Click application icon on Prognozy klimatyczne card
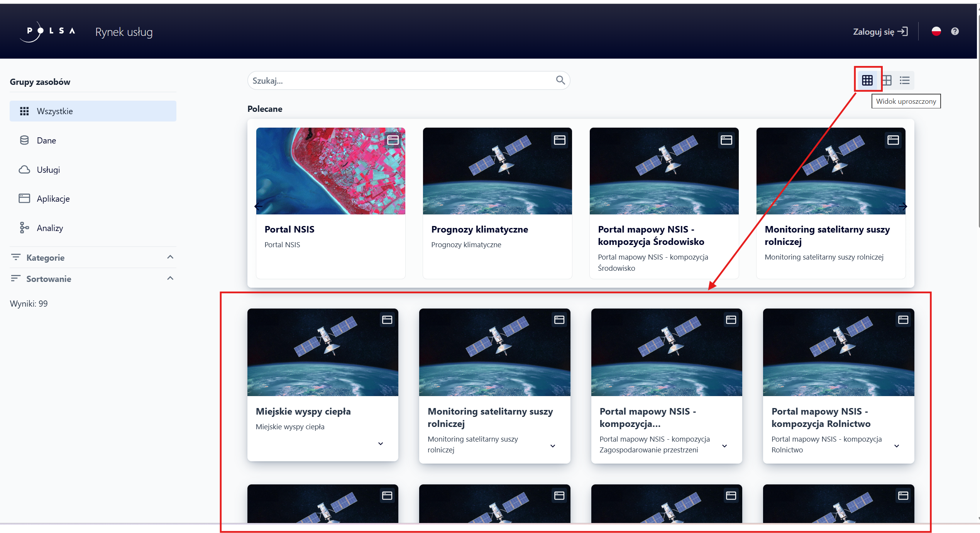Screen dimensions: 980x533 [x=560, y=140]
